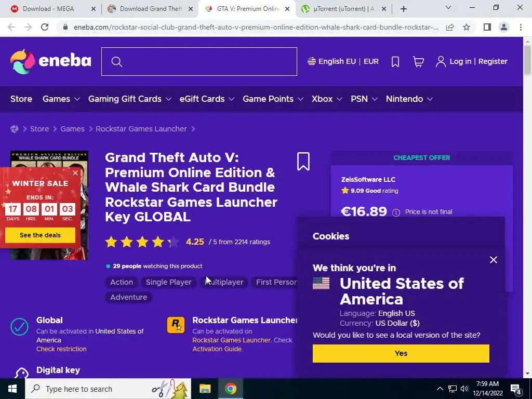Share this page icon in address bar

[x=450, y=27]
